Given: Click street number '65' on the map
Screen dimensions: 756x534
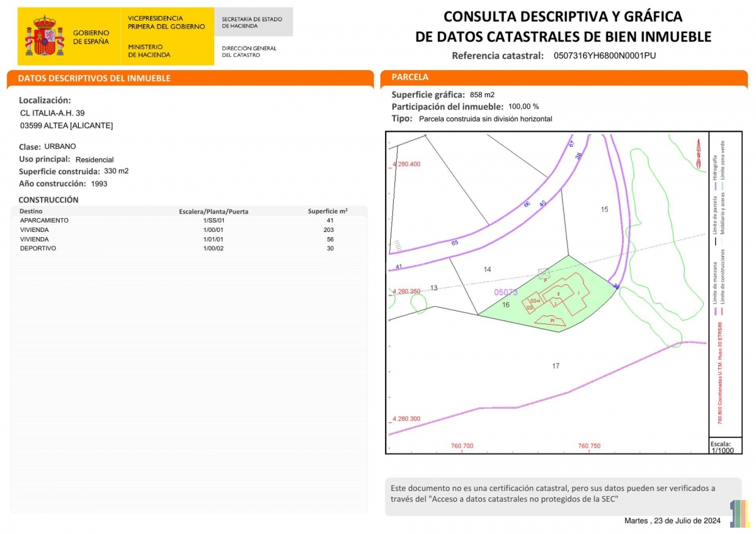Looking at the screenshot, I should coord(454,243).
